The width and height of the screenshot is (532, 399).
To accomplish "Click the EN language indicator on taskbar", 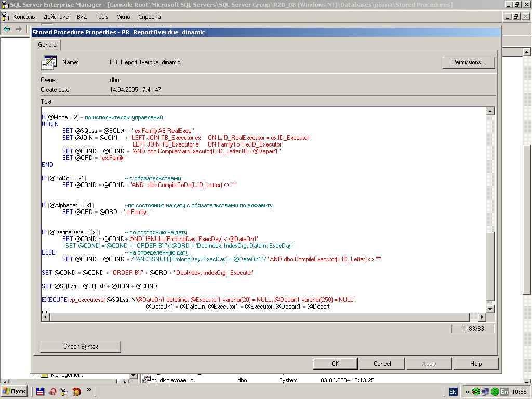I will pos(453,391).
